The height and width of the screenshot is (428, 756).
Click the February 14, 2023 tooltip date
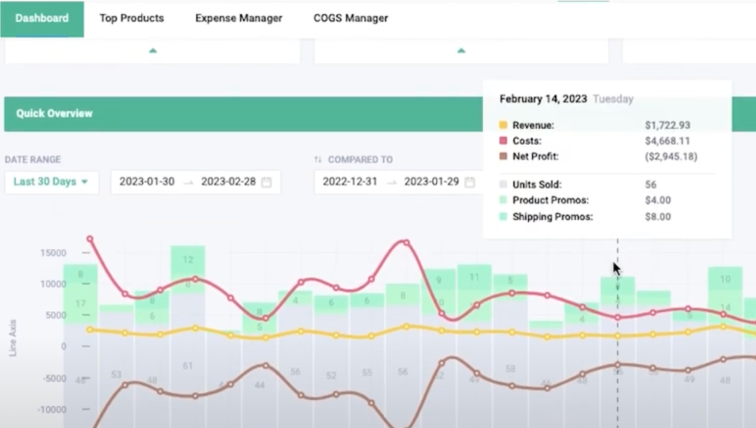[543, 99]
